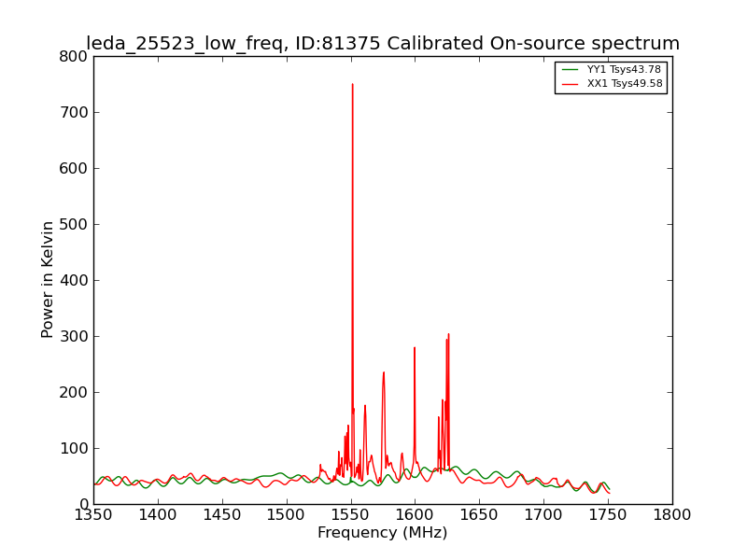Click the plot title 'leda_25523_low_freq, ID:81375 Calibrated On-source spectrum'
The width and height of the screenshot is (747, 560).
pyautogui.click(x=383, y=43)
